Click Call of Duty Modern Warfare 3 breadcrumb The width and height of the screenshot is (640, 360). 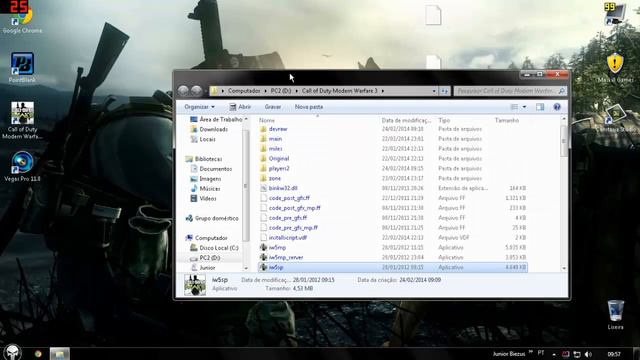pos(339,91)
